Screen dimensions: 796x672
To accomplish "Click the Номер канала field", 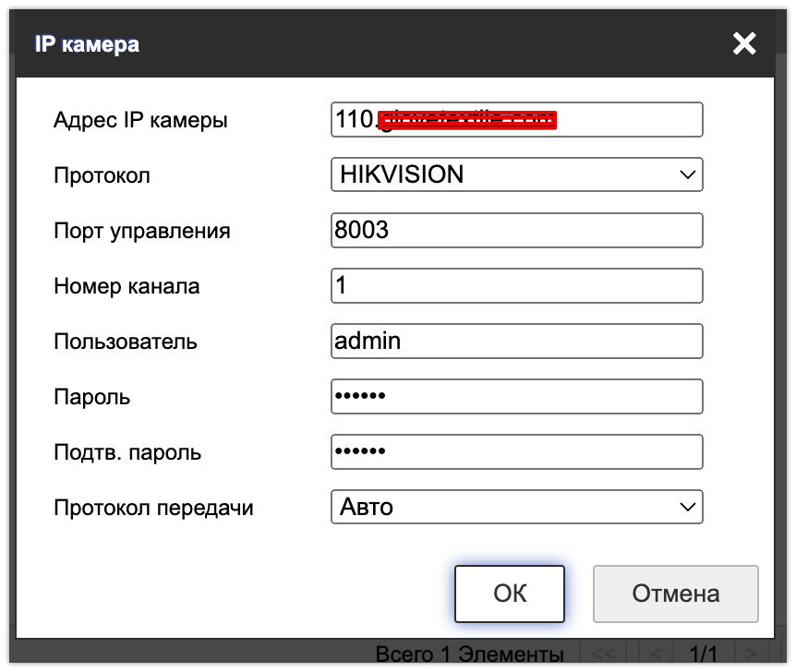I will pyautogui.click(x=516, y=285).
